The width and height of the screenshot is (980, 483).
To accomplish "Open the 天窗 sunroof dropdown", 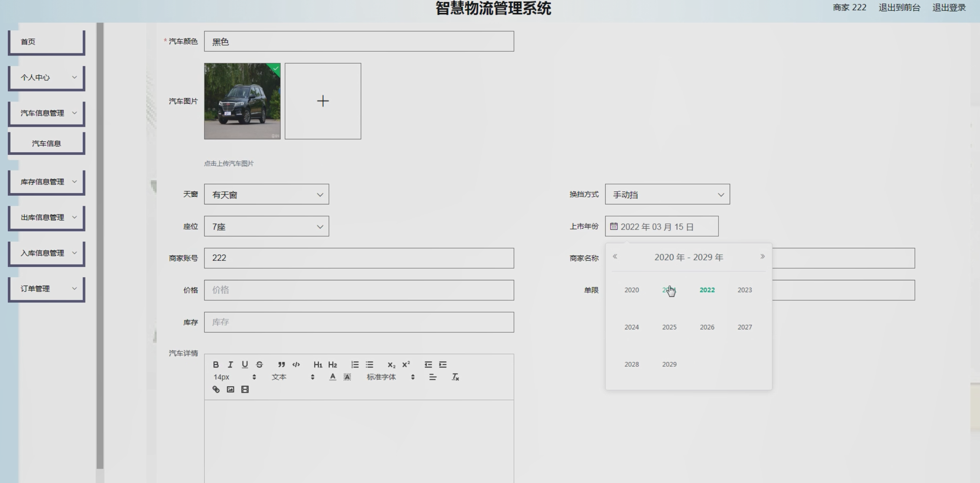I will point(266,194).
